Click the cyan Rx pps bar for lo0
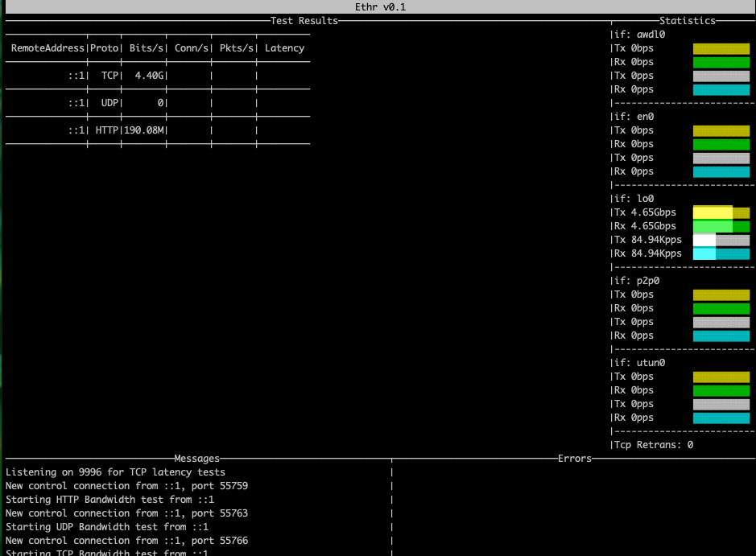This screenshot has height=556, width=756. pos(721,253)
